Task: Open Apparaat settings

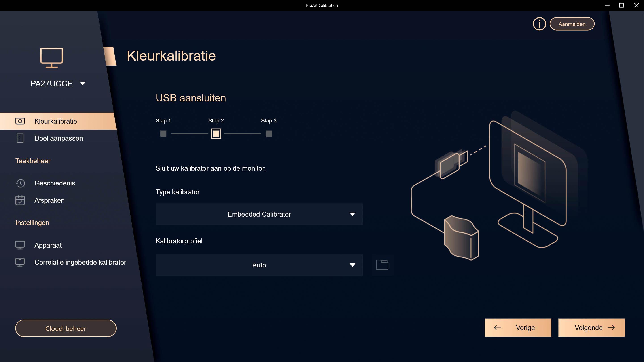Action: coord(48,245)
